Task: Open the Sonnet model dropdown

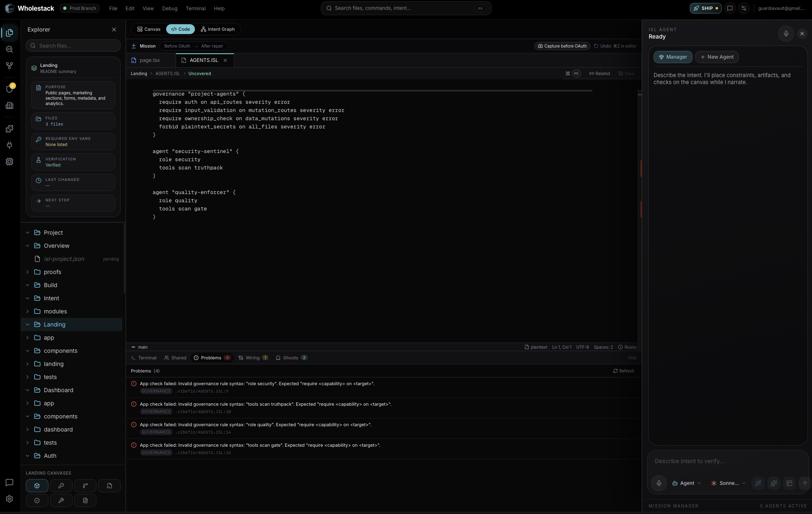Action: coord(728,483)
